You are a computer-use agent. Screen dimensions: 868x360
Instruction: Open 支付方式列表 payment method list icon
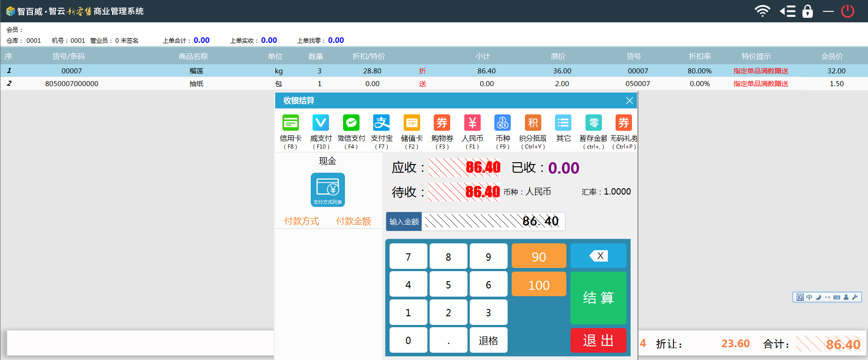pos(328,190)
